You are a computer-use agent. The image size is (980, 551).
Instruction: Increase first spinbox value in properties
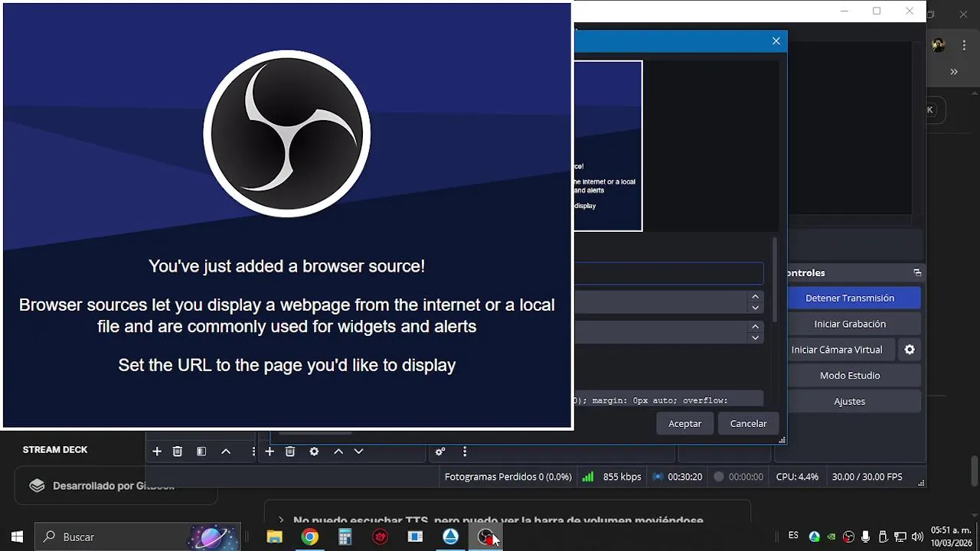click(756, 297)
